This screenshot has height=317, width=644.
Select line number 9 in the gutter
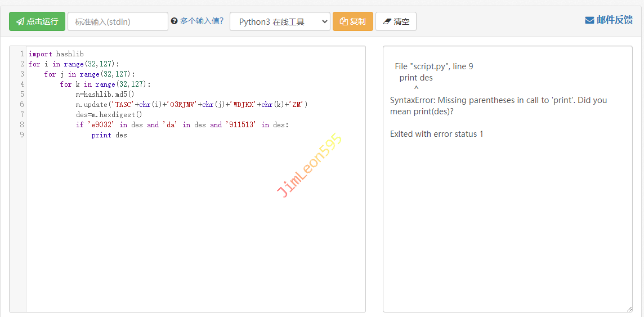point(21,135)
